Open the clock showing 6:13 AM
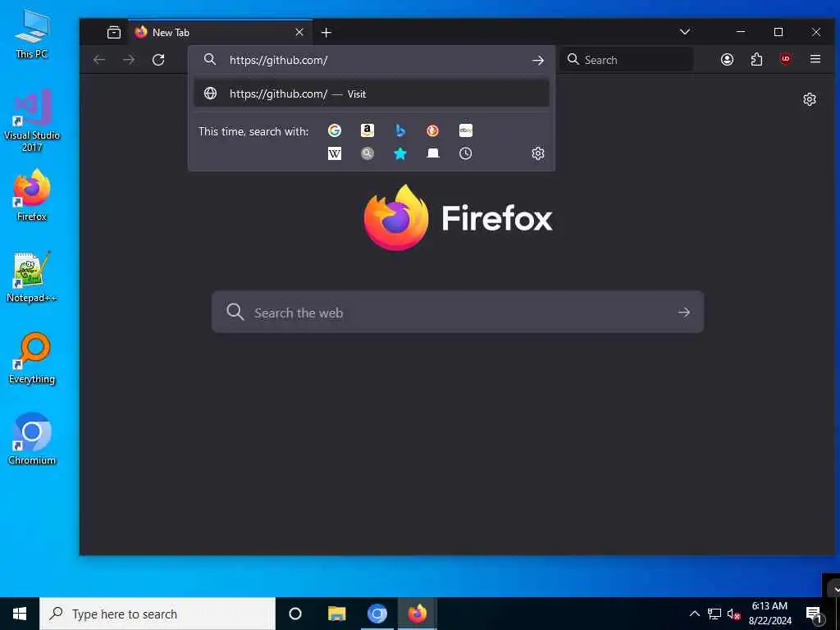840x630 pixels. coord(769,614)
